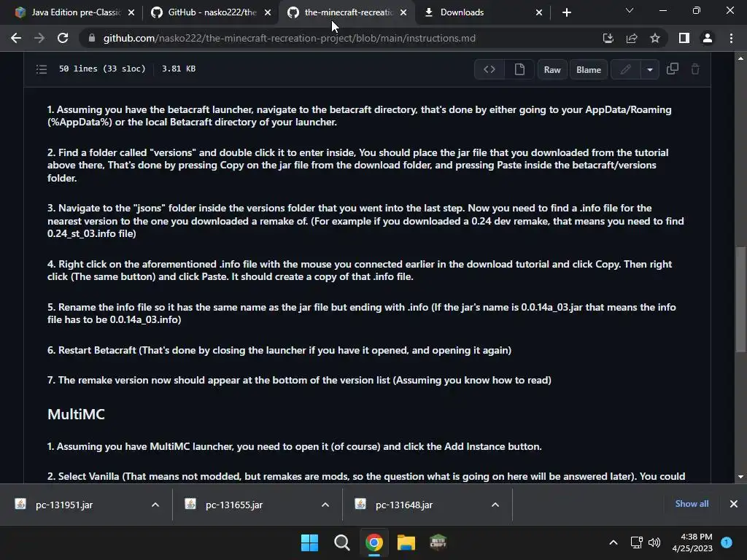Click the browser forward arrow
The image size is (747, 560).
coord(39,38)
